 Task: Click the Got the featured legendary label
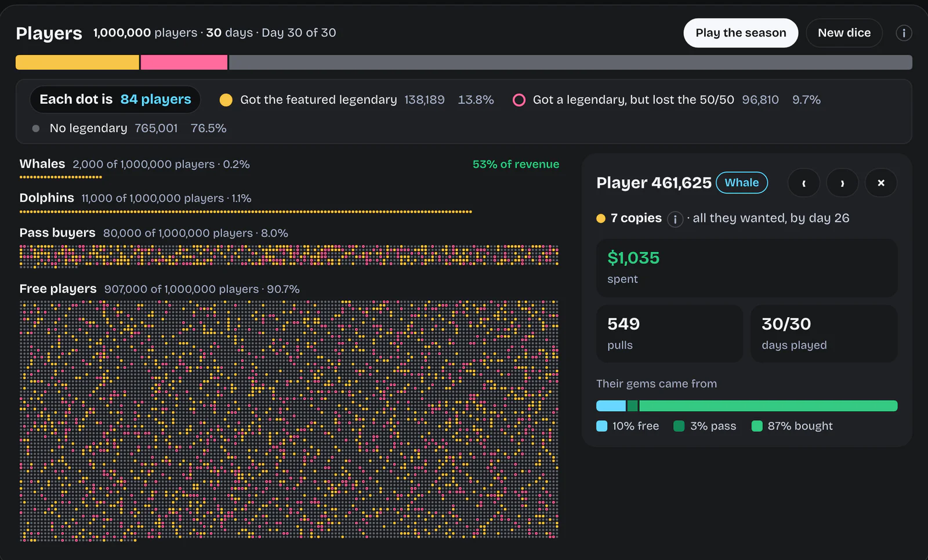click(318, 100)
